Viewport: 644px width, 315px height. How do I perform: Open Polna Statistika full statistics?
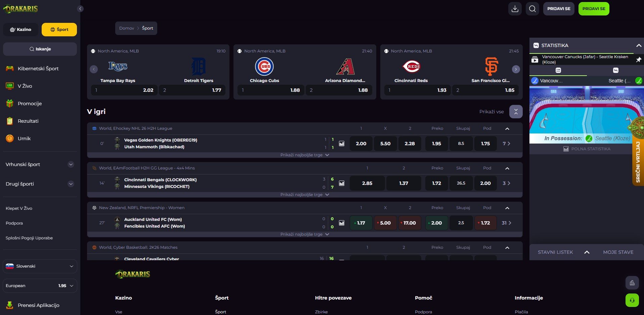(x=587, y=149)
